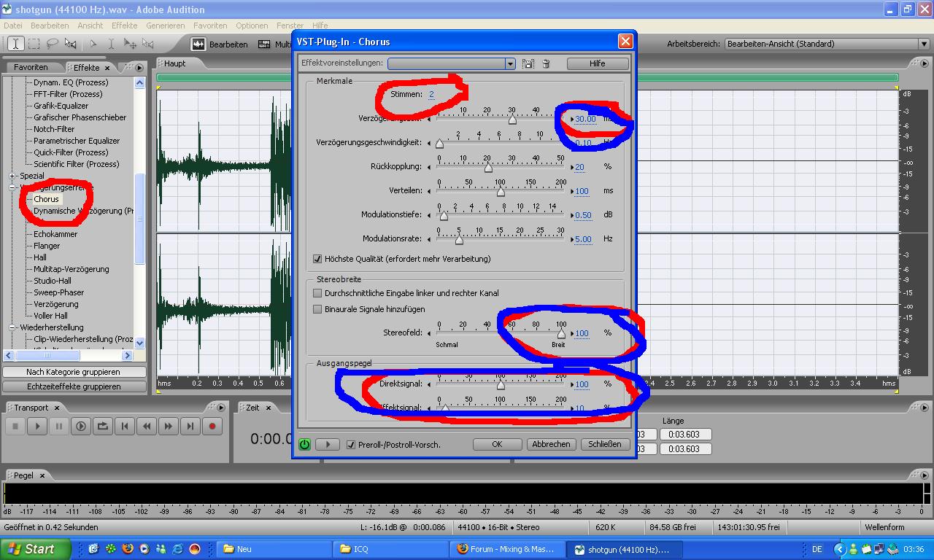Viewport: 934px width, 560px height.
Task: Close the Pegel panel tab
Action: click(x=42, y=475)
